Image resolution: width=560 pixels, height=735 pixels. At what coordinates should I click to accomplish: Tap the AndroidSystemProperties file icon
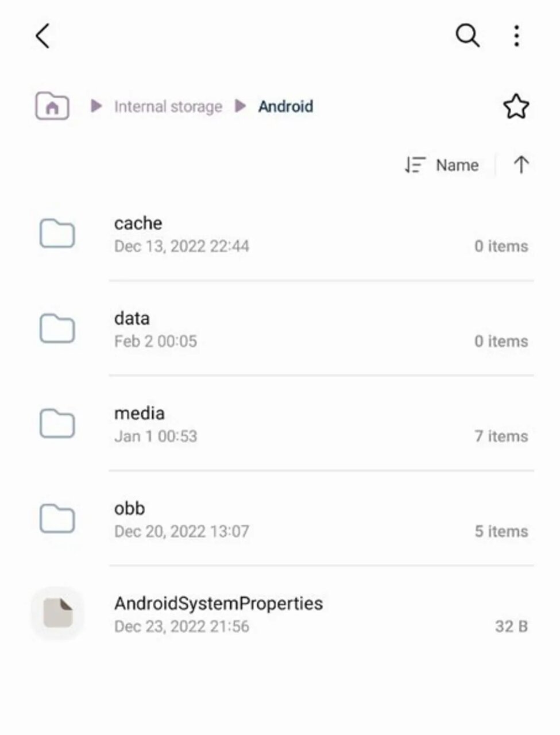point(57,613)
